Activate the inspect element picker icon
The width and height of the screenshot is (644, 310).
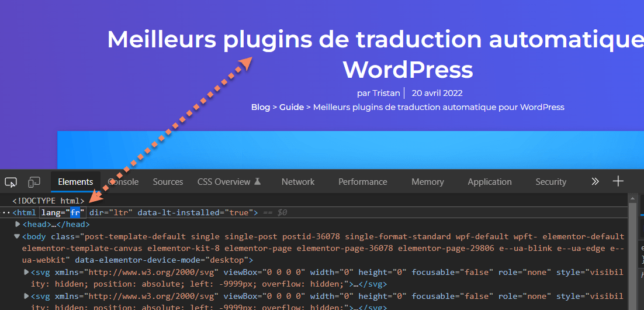(x=11, y=182)
